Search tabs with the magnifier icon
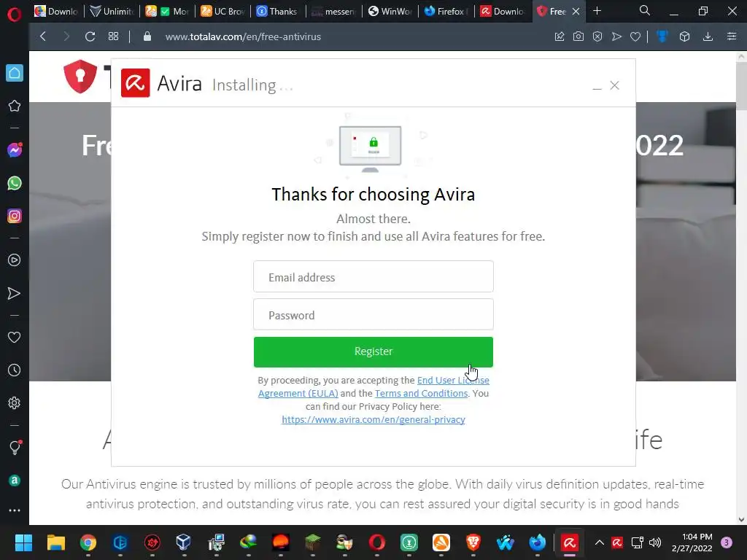This screenshot has height=560, width=747. coord(645,10)
